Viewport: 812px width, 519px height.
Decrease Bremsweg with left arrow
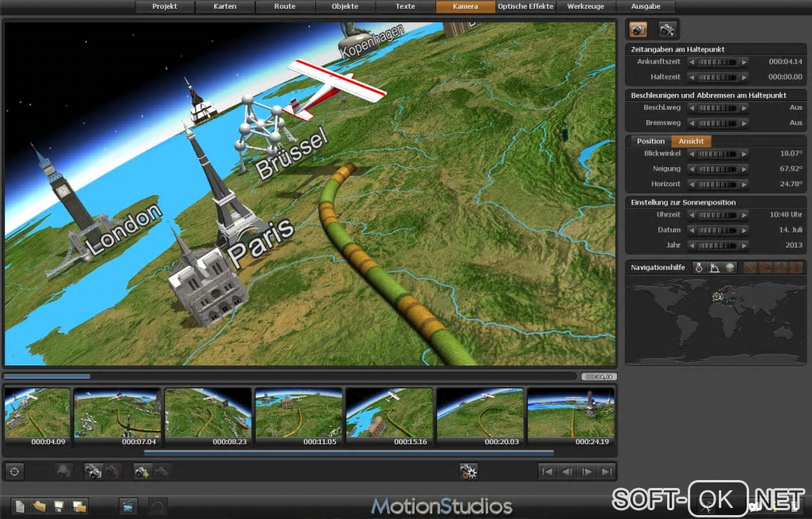[x=691, y=123]
